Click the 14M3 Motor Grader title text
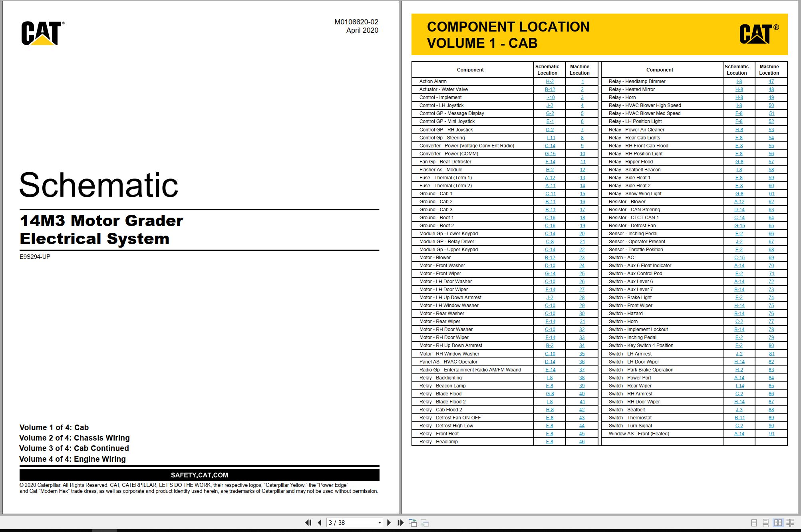The image size is (801, 532). point(101,220)
